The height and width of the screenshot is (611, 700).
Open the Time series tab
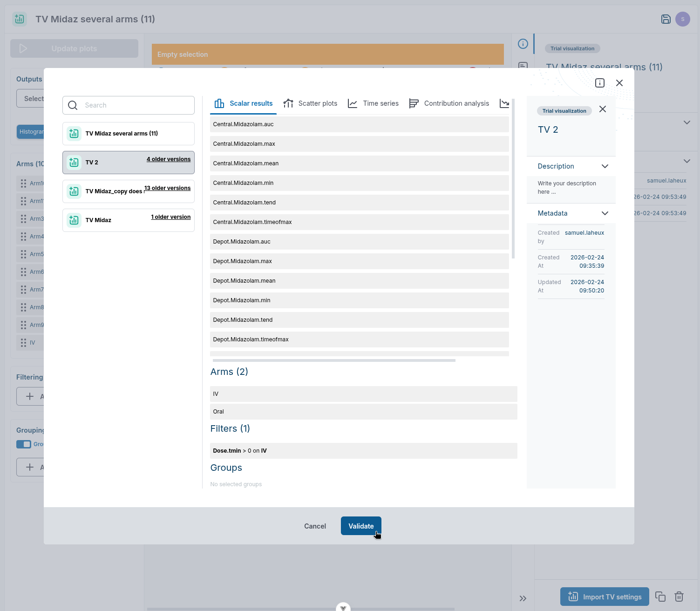[x=374, y=103]
